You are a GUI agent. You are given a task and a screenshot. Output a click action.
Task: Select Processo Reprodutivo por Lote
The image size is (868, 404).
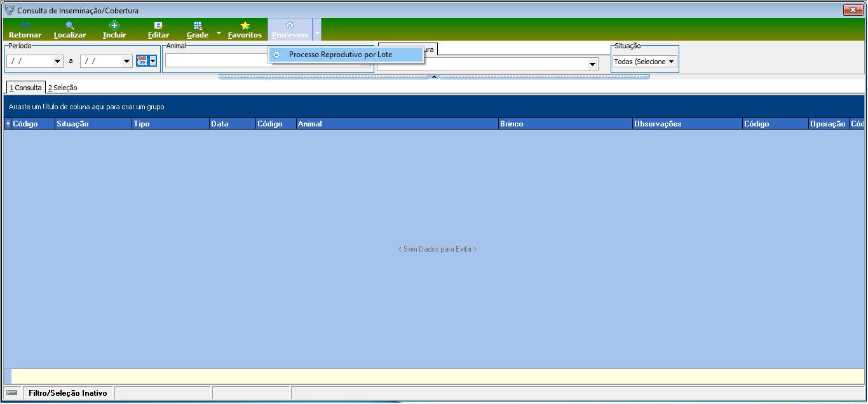coord(346,55)
